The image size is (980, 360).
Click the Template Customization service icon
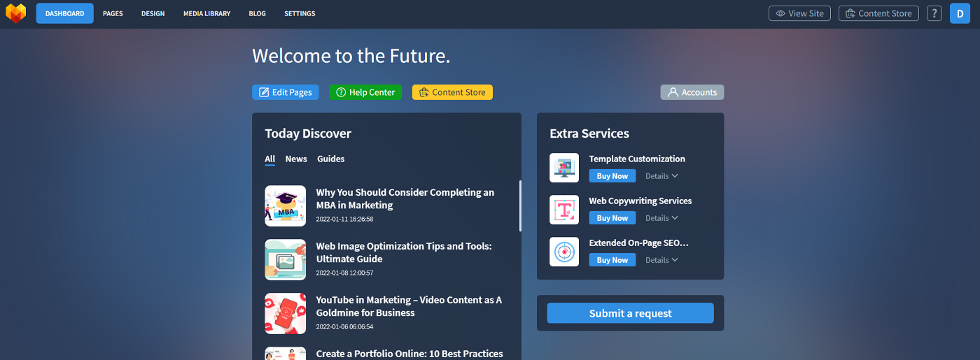pos(564,168)
